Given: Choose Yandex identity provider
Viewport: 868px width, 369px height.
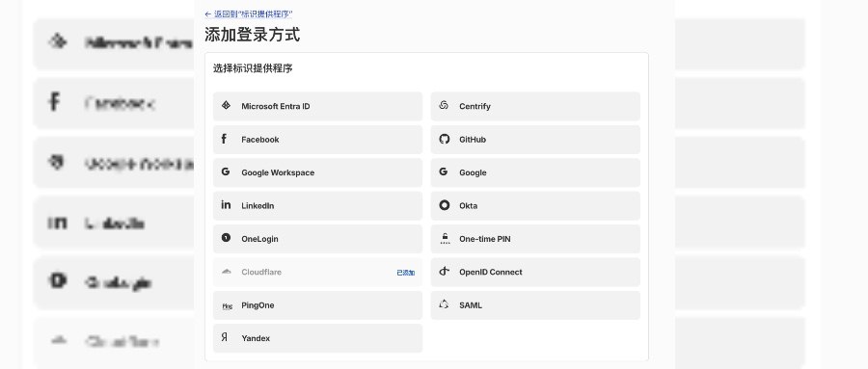Looking at the screenshot, I should click(x=317, y=338).
